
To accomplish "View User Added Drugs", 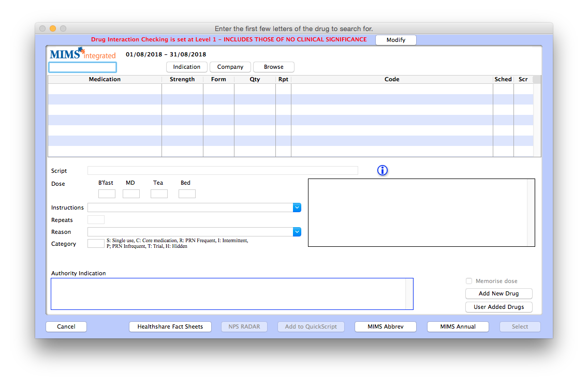I will coord(498,307).
